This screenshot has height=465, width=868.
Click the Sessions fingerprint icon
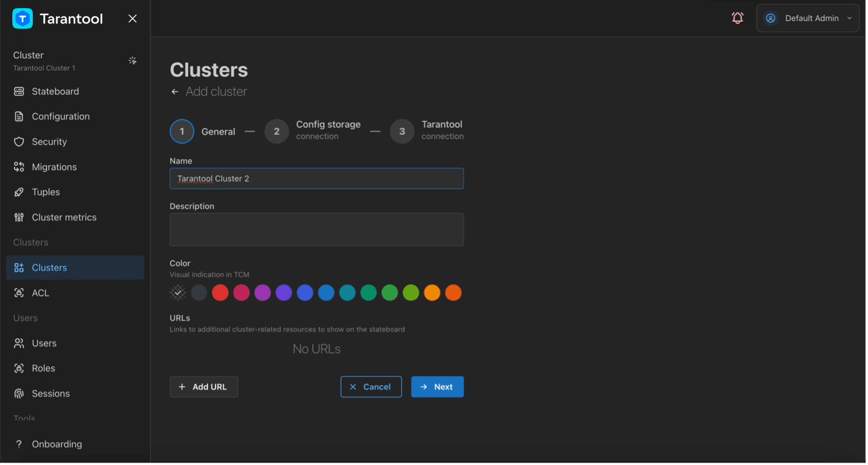(x=19, y=394)
